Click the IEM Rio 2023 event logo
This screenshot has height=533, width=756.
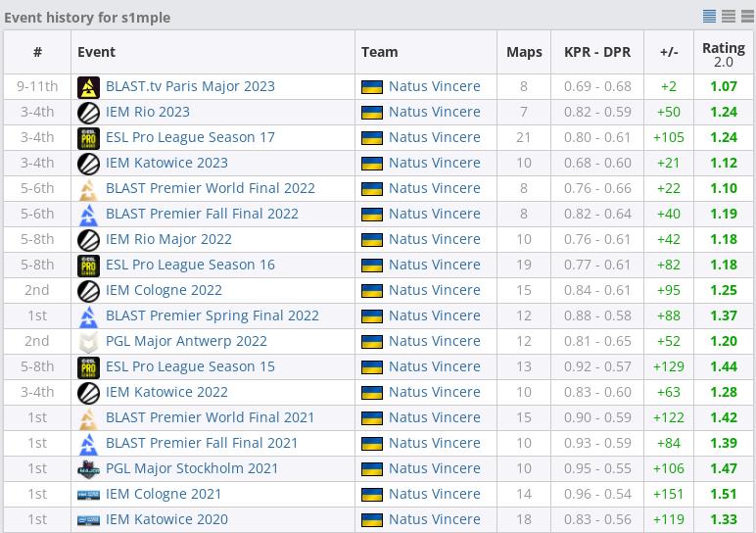[x=88, y=113]
